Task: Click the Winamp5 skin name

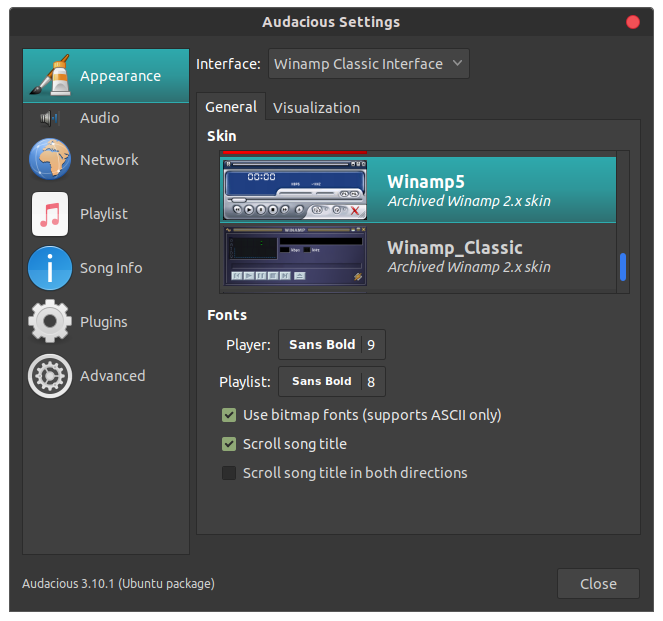Action: click(426, 182)
